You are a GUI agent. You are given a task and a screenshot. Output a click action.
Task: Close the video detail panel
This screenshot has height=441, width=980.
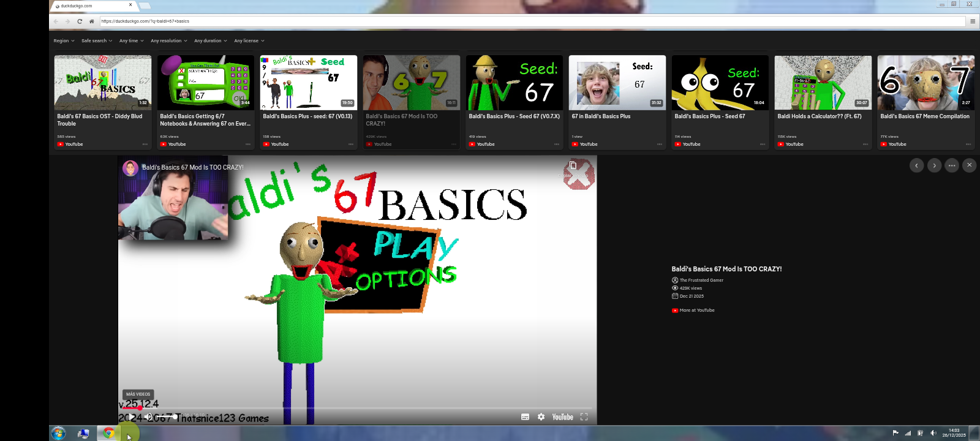pyautogui.click(x=970, y=165)
